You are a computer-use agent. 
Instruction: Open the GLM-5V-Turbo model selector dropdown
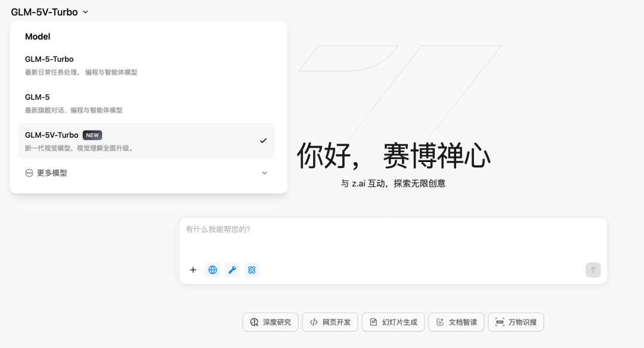coord(48,11)
